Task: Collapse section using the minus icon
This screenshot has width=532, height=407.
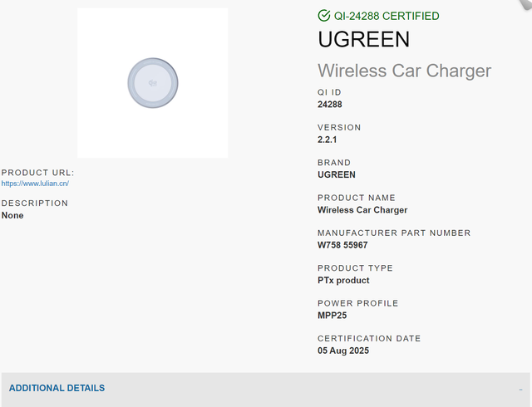Action: pyautogui.click(x=520, y=390)
